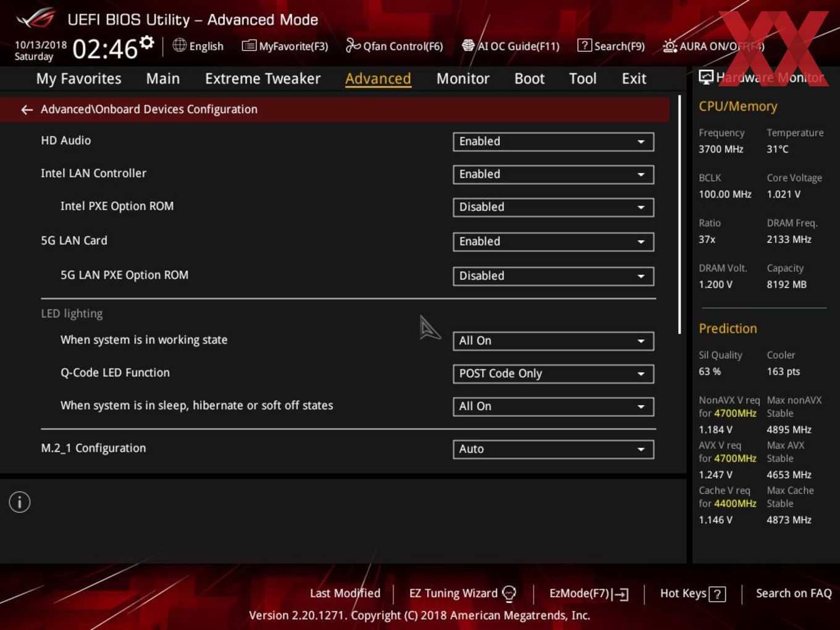
Task: Click the Hot Keys question mark icon
Action: click(717, 594)
